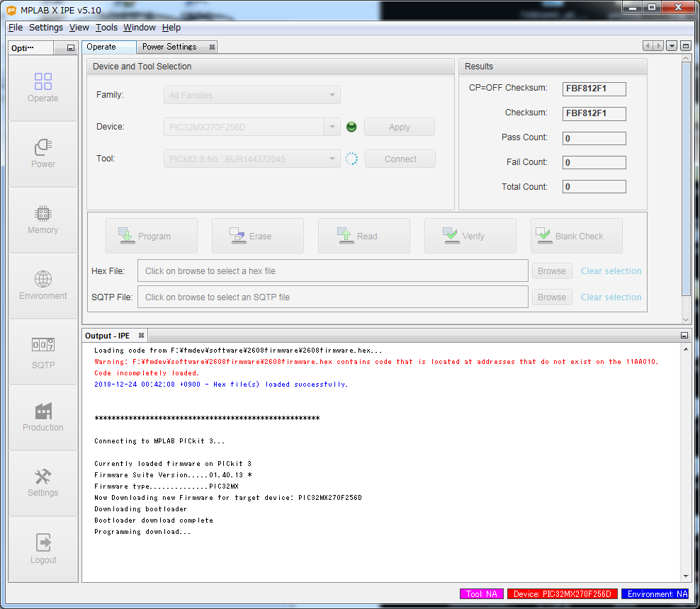Open the Environment sidebar section
700x609 pixels.
(43, 285)
